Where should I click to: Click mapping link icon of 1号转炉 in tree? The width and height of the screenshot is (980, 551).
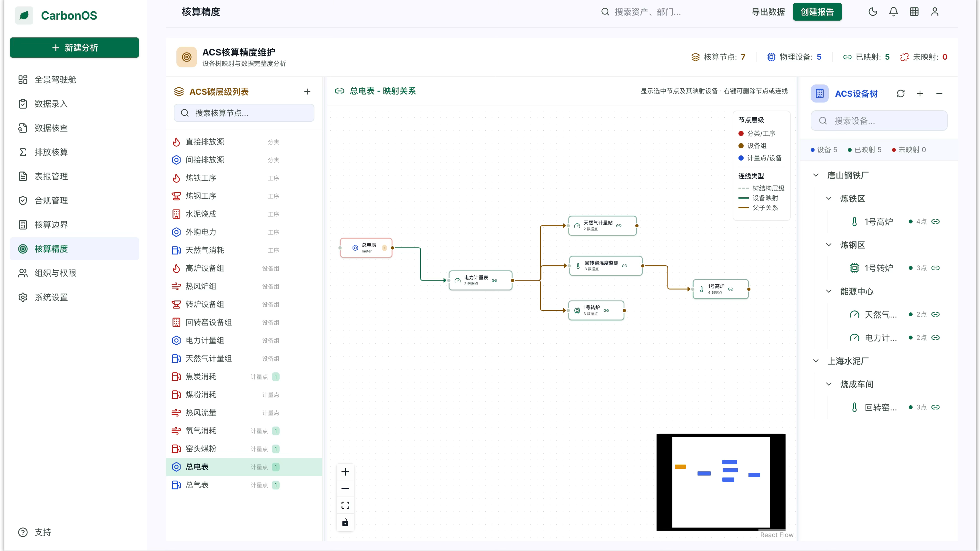(x=935, y=268)
